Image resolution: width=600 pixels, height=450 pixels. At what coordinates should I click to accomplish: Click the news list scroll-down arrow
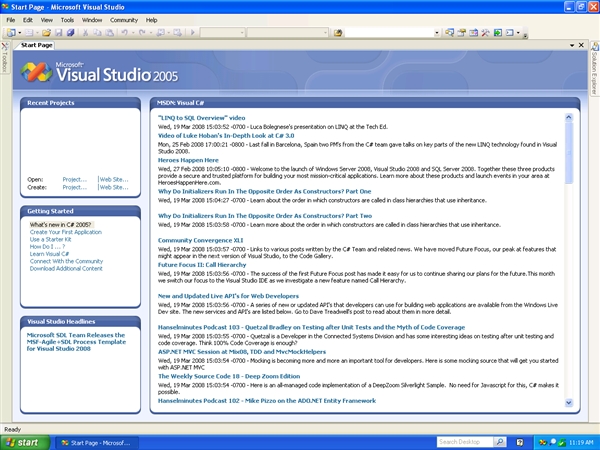pyautogui.click(x=569, y=402)
